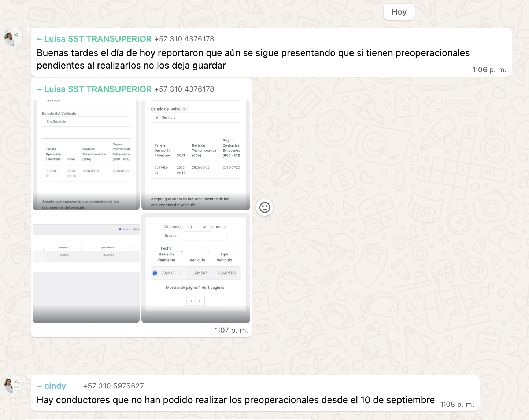Viewport: 529px width, 420px height.
Task: Click cindy's number +57 310 5975627
Action: tap(113, 386)
